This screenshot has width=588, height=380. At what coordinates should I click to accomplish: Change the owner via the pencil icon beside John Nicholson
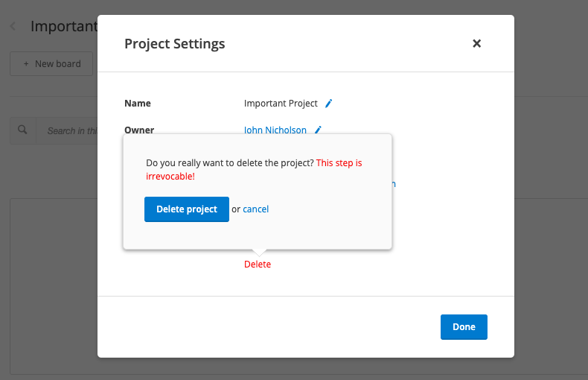(x=318, y=130)
